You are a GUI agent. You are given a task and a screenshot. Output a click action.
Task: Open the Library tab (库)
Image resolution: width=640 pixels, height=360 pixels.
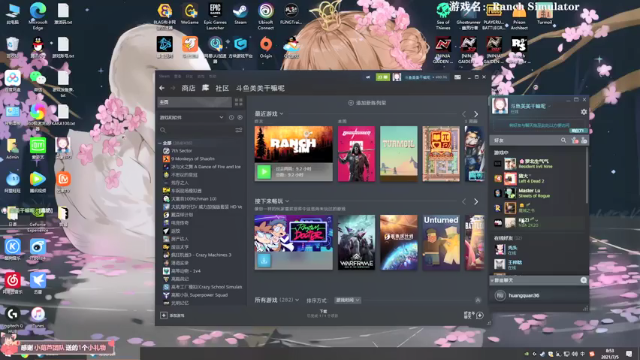tap(205, 88)
